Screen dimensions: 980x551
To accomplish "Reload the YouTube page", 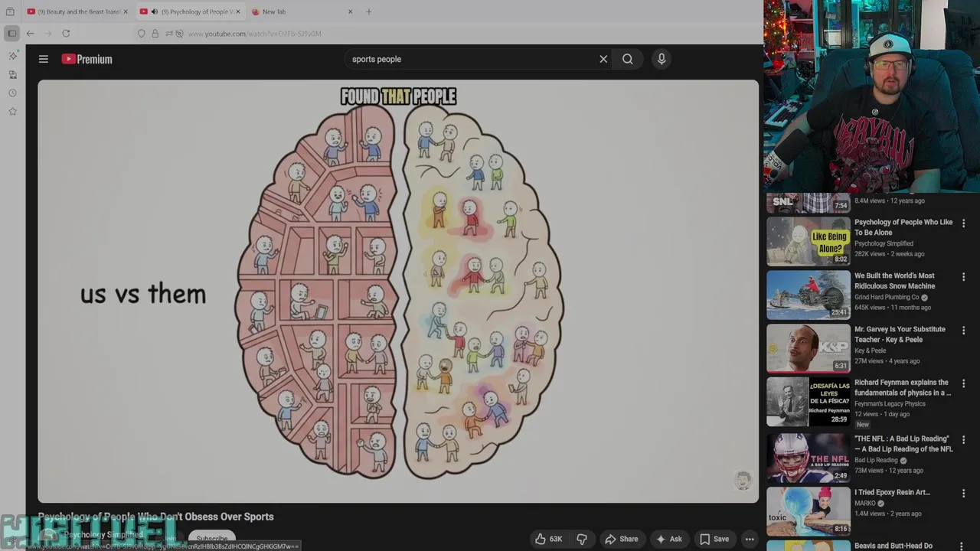I will (66, 34).
